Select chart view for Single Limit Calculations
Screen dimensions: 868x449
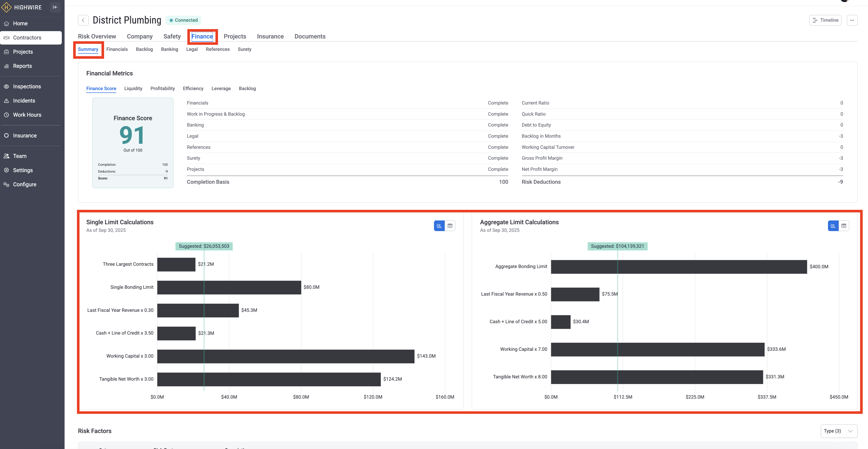[x=439, y=226]
